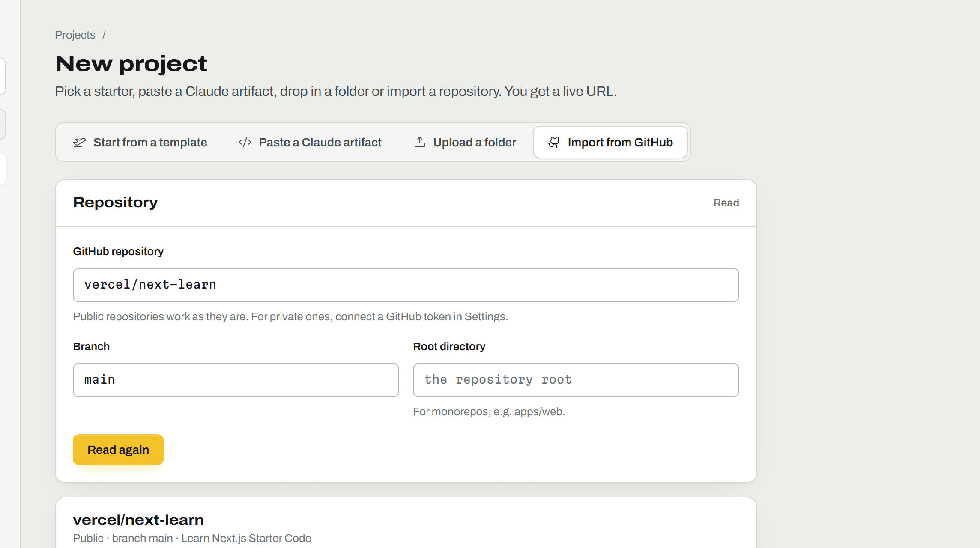980x548 pixels.
Task: Click the Read status label in the Repository header
Action: (726, 203)
